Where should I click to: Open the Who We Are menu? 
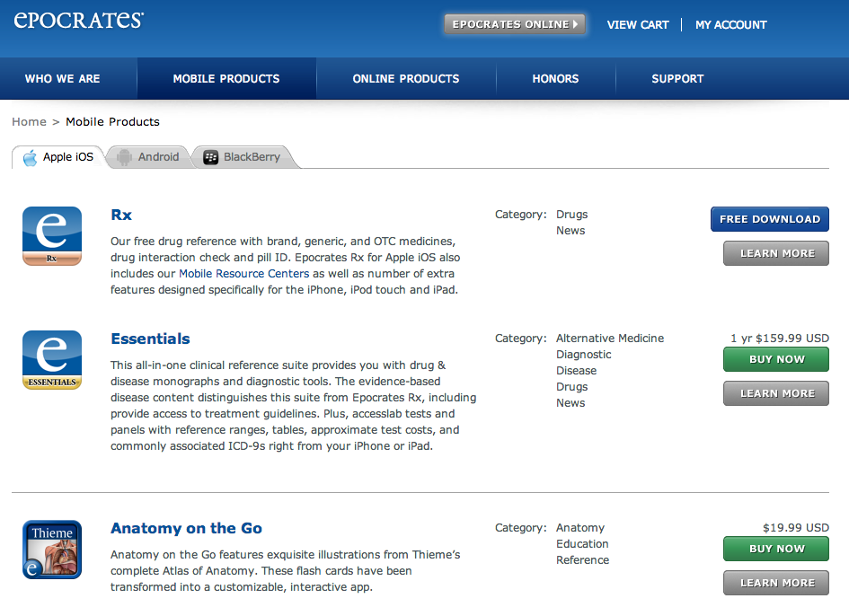[62, 78]
